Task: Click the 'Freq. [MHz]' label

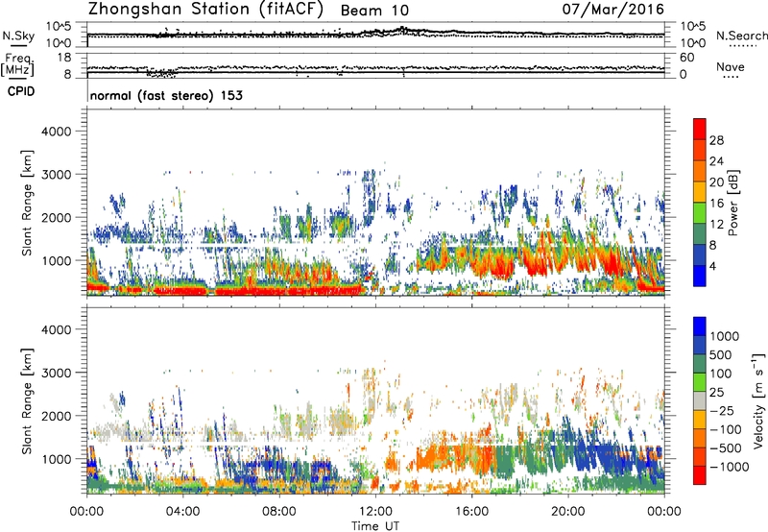Action: point(18,64)
